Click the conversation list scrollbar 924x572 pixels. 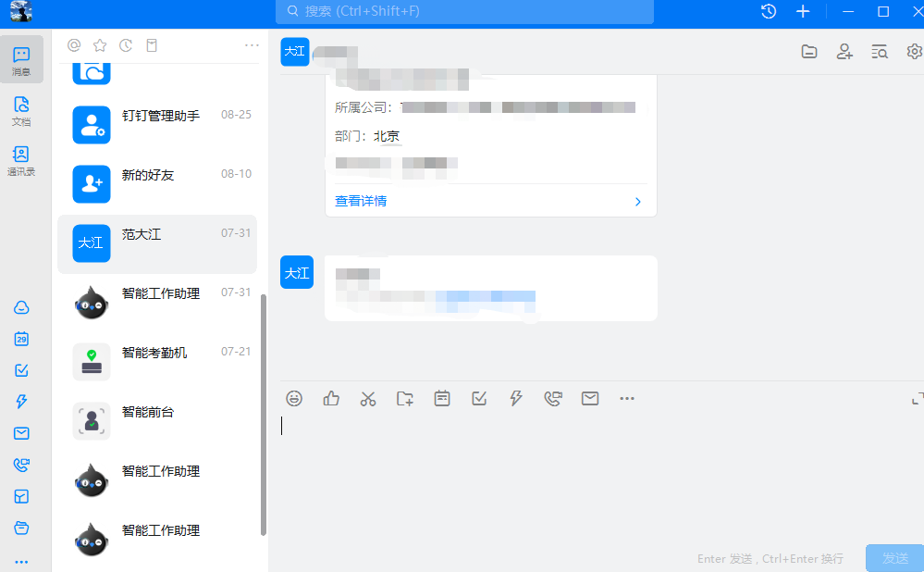click(264, 415)
